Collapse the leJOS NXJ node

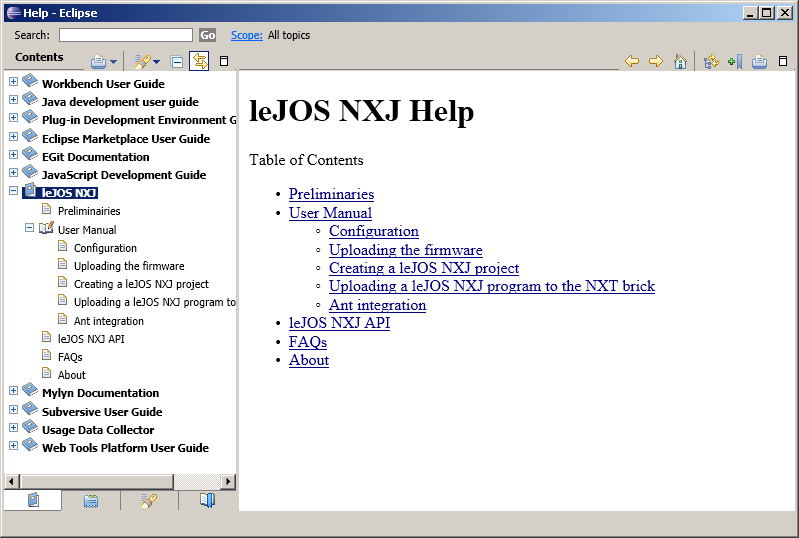tap(13, 191)
